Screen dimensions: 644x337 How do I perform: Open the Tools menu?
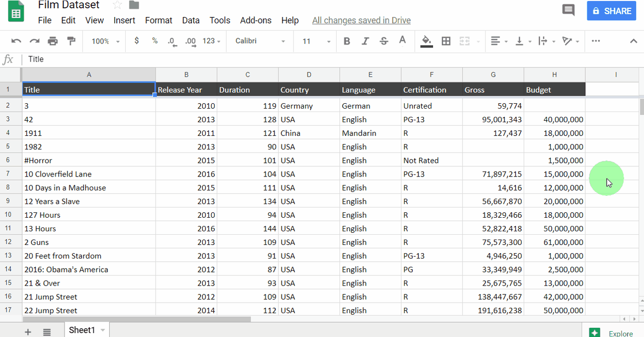220,20
